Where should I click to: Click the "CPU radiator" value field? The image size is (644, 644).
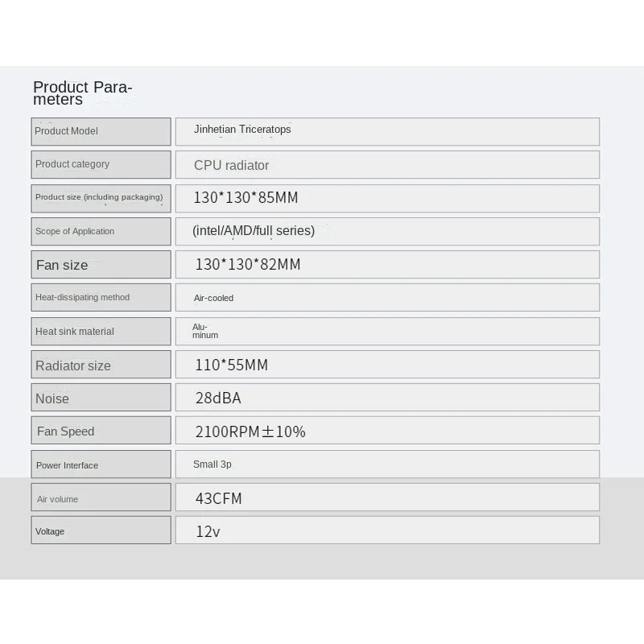[x=232, y=165]
